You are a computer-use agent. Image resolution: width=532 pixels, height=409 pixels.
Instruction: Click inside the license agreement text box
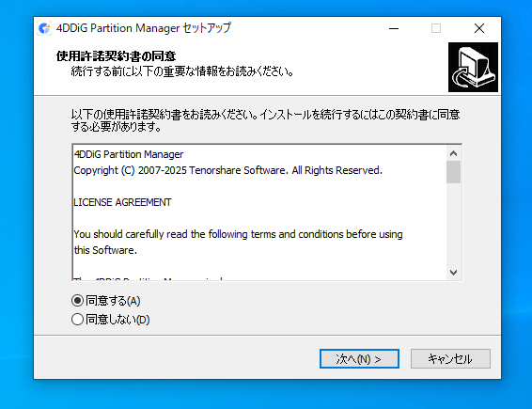(x=259, y=212)
